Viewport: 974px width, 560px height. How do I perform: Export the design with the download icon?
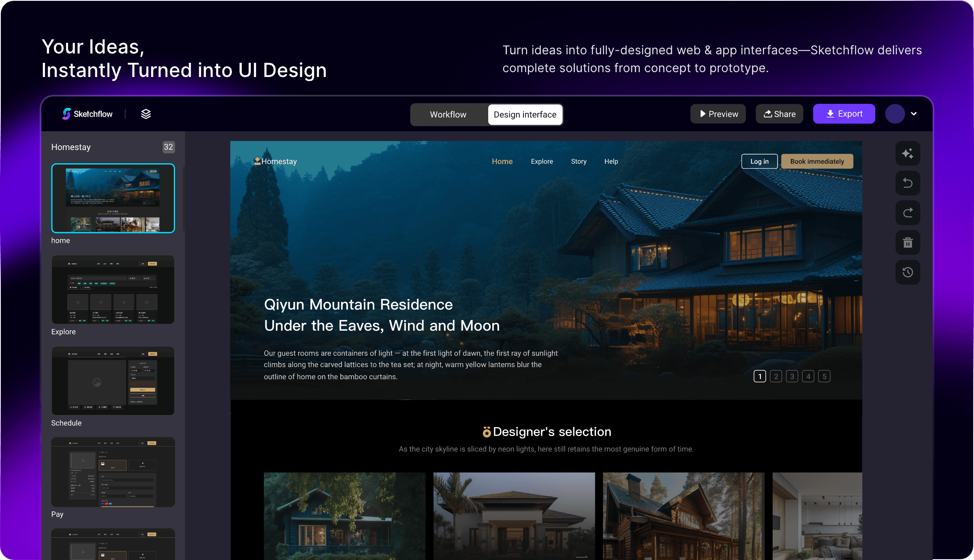844,114
